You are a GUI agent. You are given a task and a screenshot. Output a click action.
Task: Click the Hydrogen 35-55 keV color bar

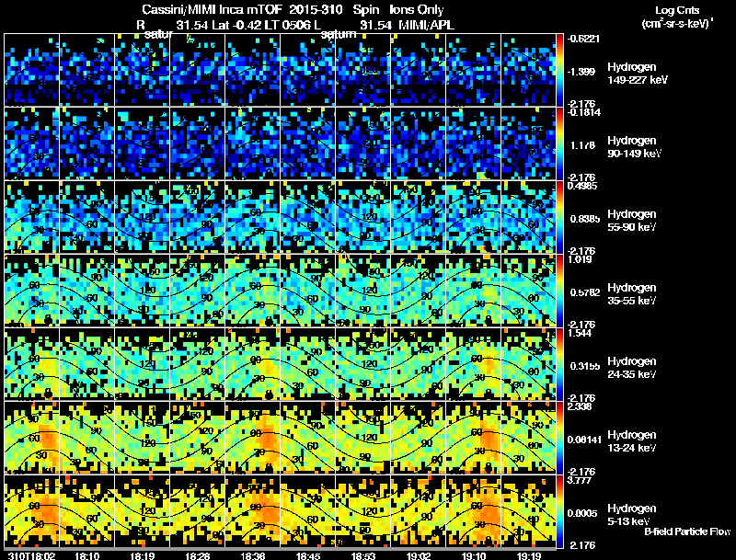coord(559,291)
